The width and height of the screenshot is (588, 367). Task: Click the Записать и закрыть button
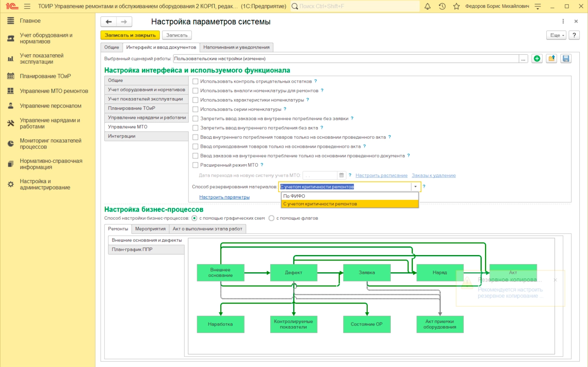130,35
